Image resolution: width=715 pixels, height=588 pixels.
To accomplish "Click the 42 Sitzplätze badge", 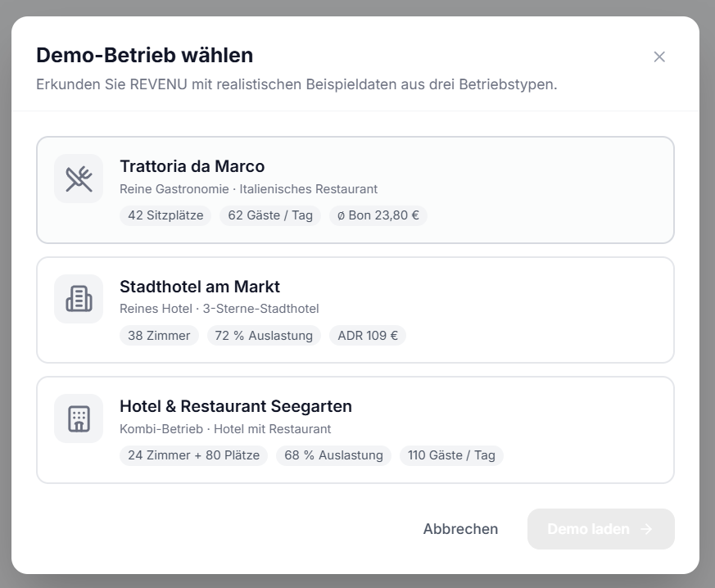I will (x=165, y=215).
